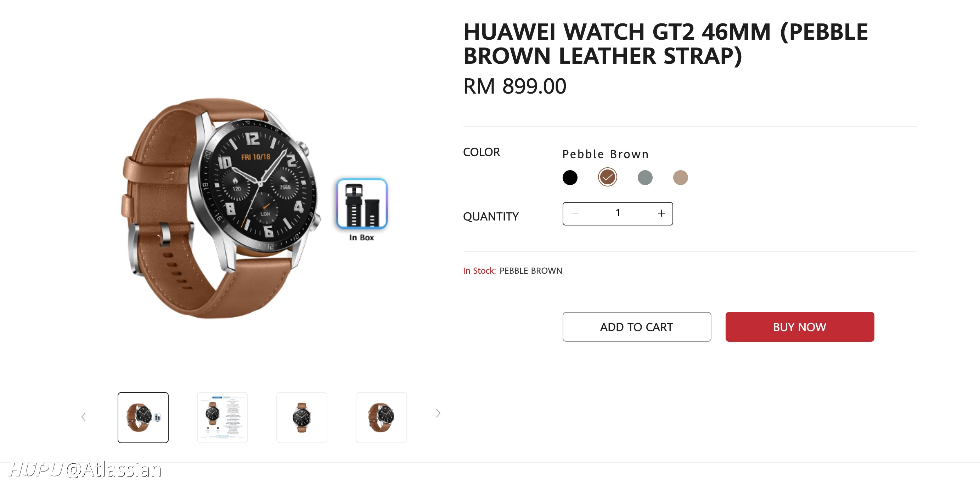980x485 pixels.
Task: Increase quantity with the plus icon
Action: [x=661, y=213]
